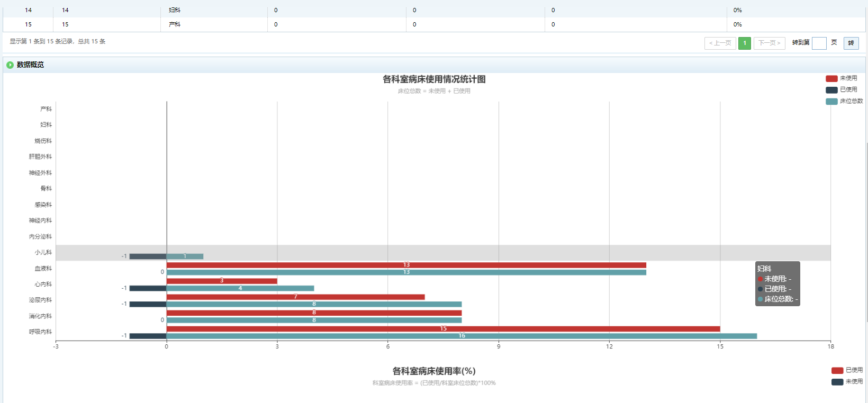Click 产科 cell in table row 15

(175, 24)
